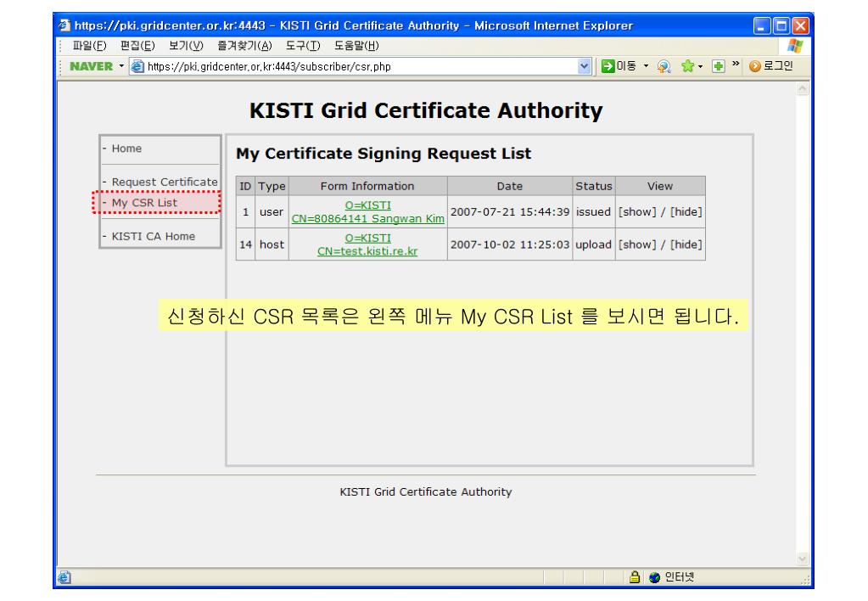Click the green plus icon in toolbar
The height and width of the screenshot is (601, 868).
(718, 66)
